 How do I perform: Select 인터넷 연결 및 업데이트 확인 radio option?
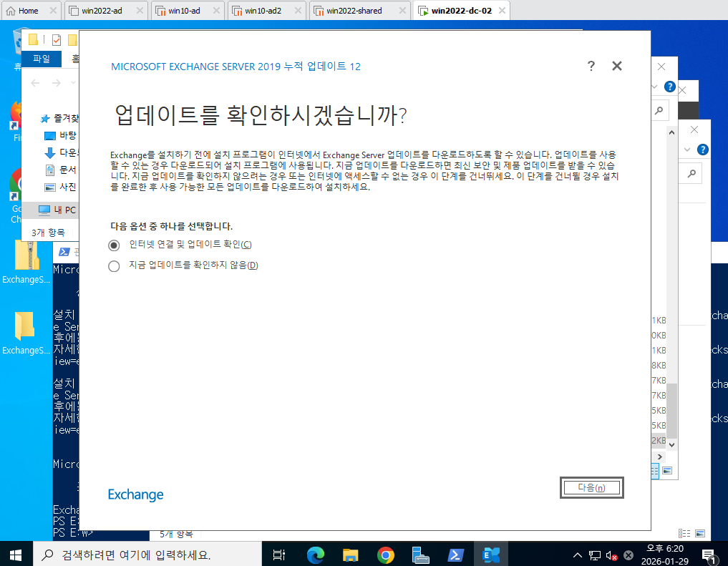tap(114, 245)
